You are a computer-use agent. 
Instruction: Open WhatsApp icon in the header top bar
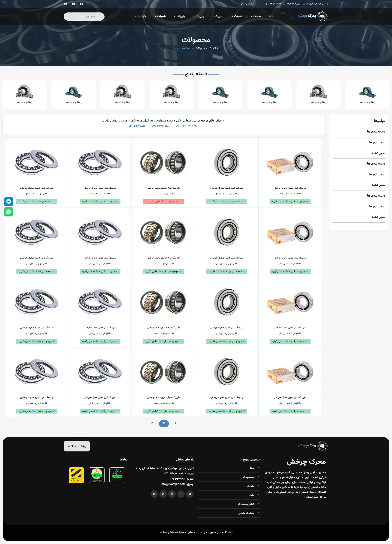point(65,4)
